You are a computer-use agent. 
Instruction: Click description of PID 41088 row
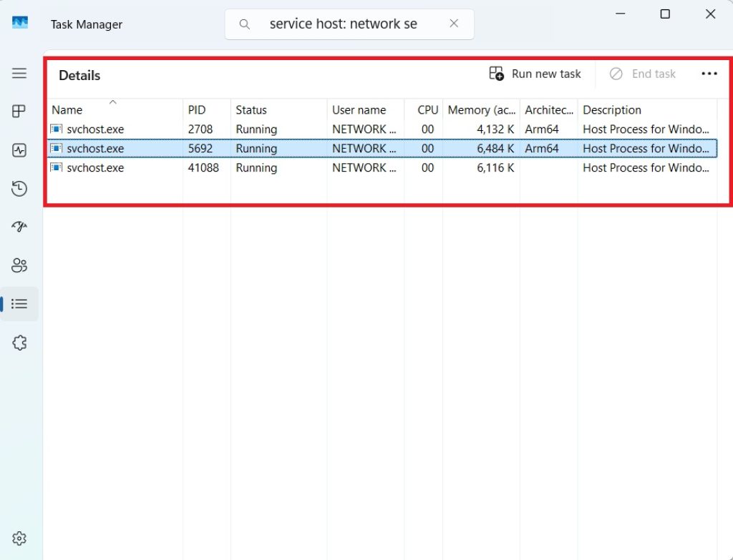coord(646,167)
